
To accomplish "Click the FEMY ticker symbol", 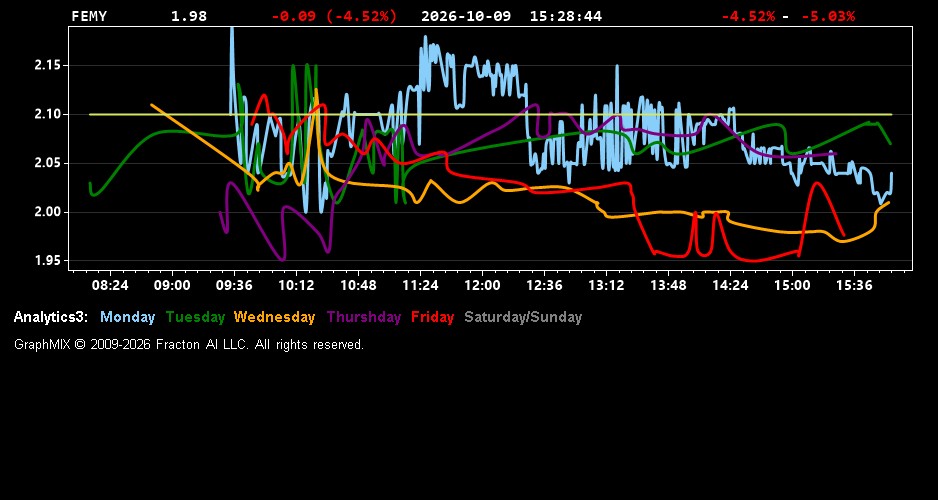I will 89,17.
